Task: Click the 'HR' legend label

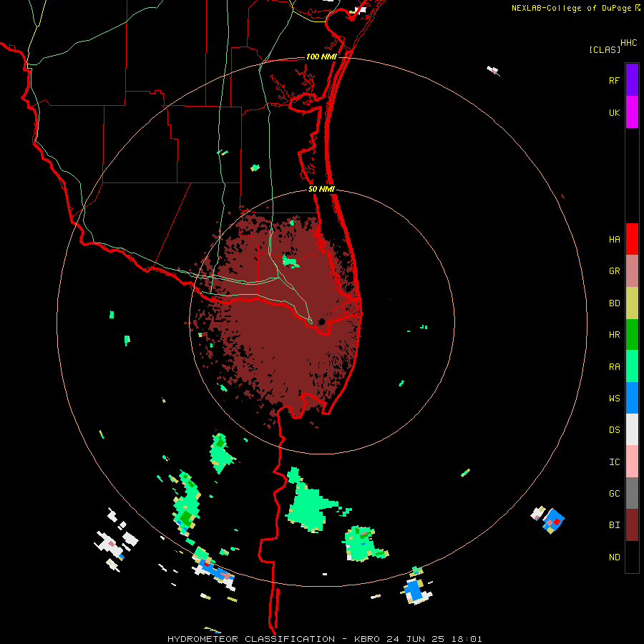Action: click(614, 335)
